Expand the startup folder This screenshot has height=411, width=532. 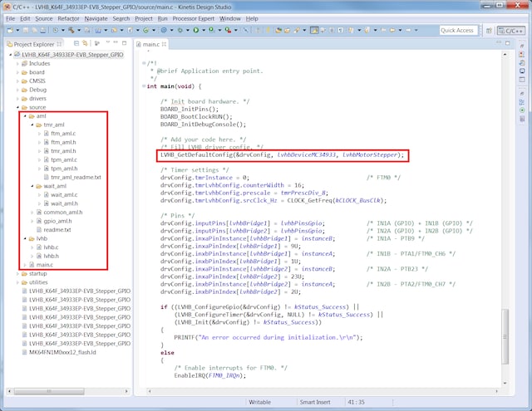[18, 273]
